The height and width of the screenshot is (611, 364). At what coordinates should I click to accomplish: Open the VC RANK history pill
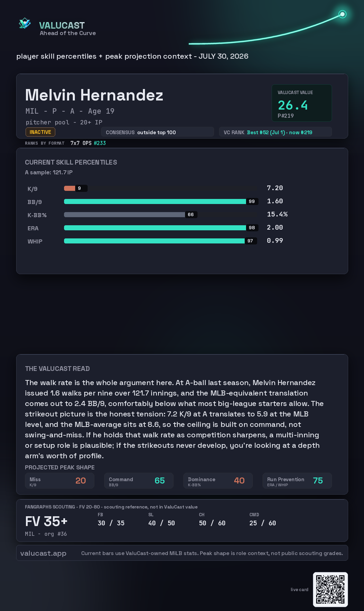point(275,132)
